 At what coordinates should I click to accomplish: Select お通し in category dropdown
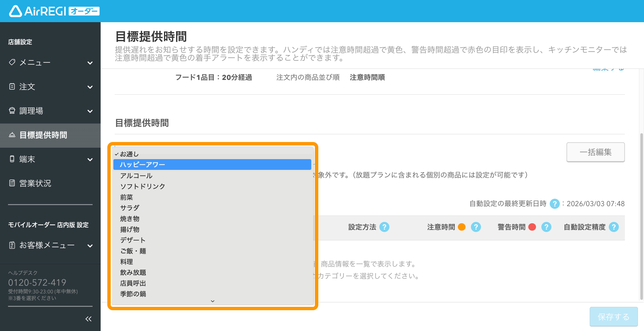212,154
